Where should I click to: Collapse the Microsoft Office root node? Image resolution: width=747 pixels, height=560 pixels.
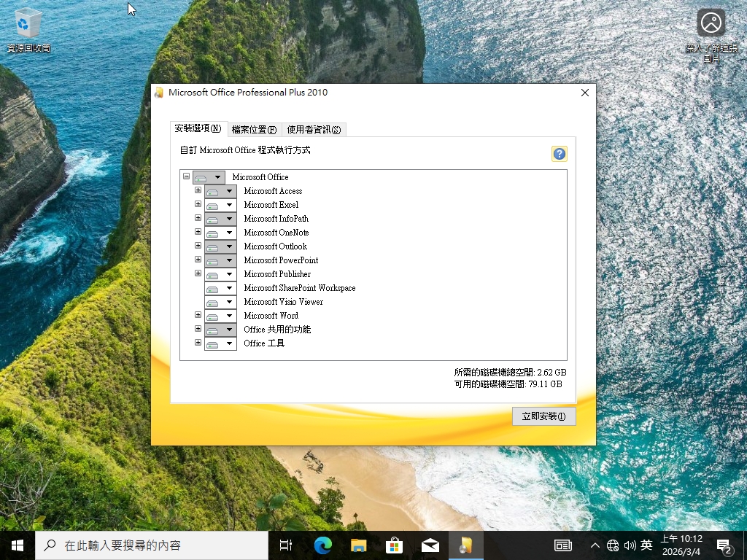(x=186, y=176)
